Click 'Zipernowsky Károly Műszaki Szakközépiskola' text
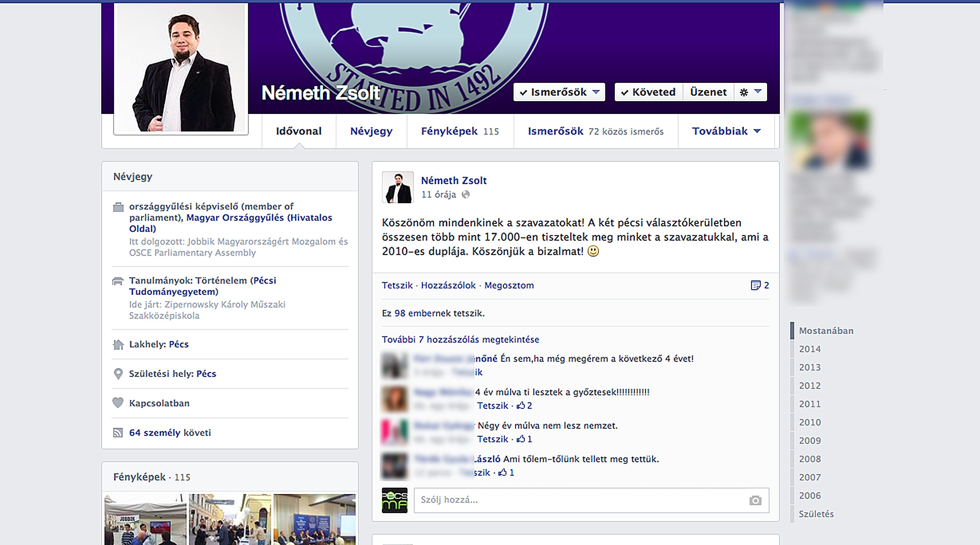The height and width of the screenshot is (545, 980). pyautogui.click(x=207, y=310)
